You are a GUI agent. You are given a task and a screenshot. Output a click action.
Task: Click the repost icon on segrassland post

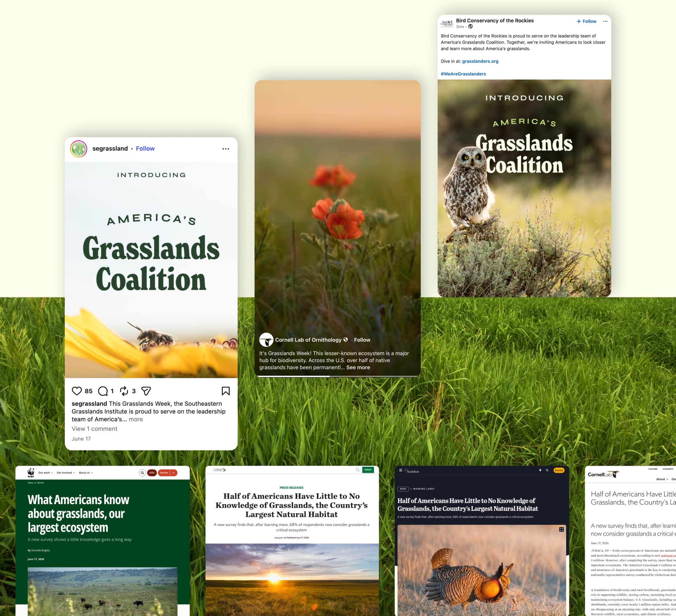[x=124, y=391]
